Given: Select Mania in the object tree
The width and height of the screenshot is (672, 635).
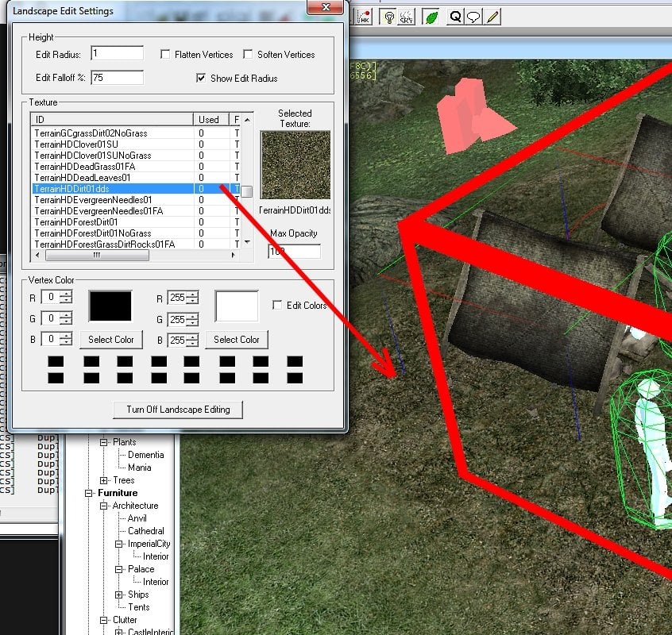Looking at the screenshot, I should [139, 468].
